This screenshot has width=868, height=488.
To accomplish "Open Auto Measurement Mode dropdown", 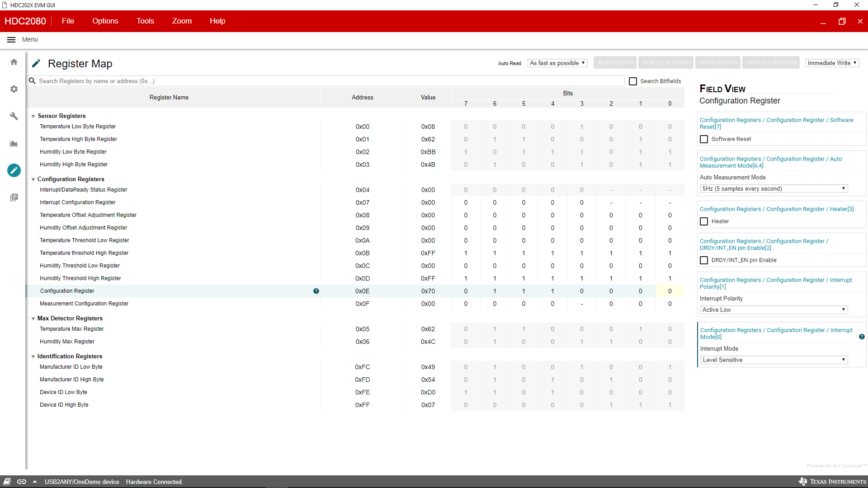I will click(774, 189).
